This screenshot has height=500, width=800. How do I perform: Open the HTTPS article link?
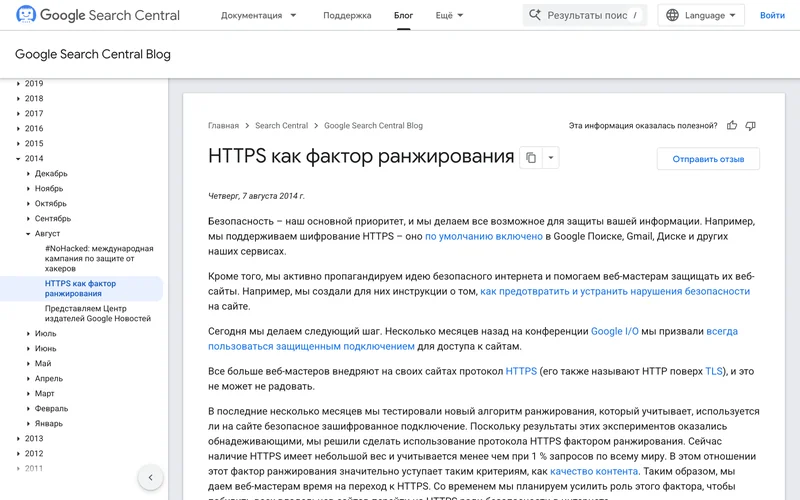pyautogui.click(x=521, y=371)
